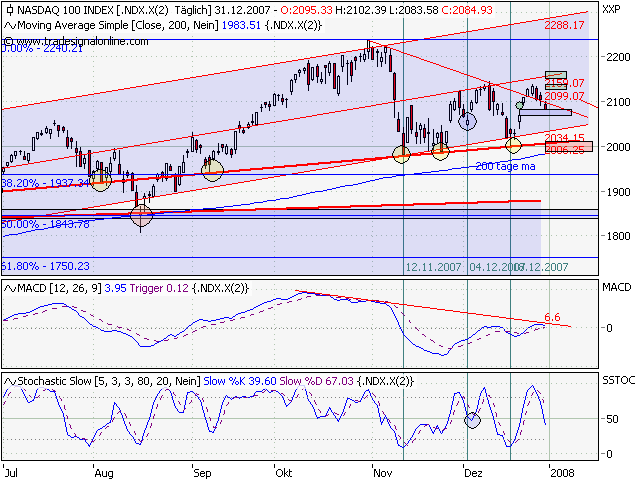Click the red channel value 2288.17
Image resolution: width=640 pixels, height=480 pixels.
click(564, 25)
